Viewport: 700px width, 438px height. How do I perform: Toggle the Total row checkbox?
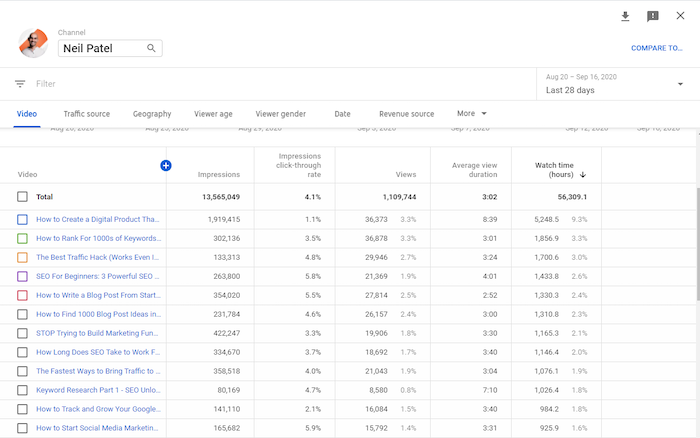pos(22,197)
